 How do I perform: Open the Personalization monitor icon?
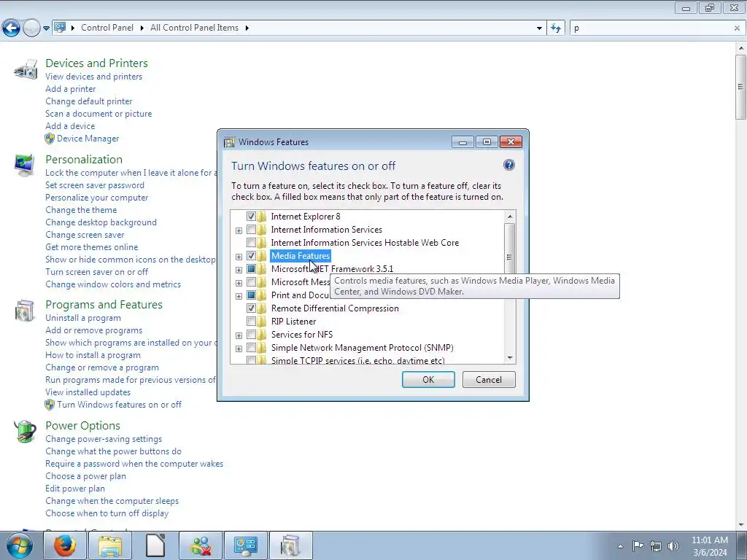24,166
